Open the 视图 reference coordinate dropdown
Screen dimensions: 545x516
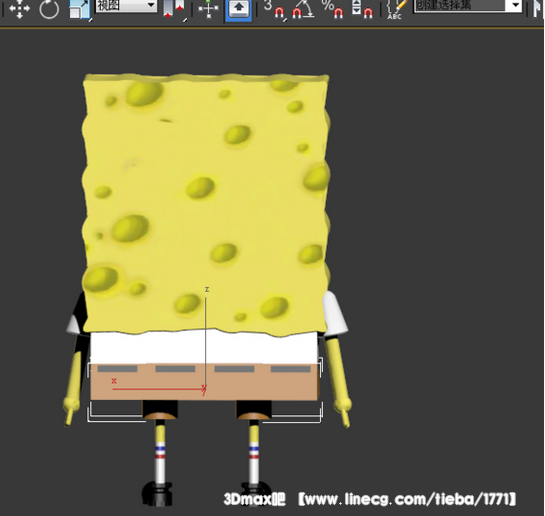coord(126,6)
